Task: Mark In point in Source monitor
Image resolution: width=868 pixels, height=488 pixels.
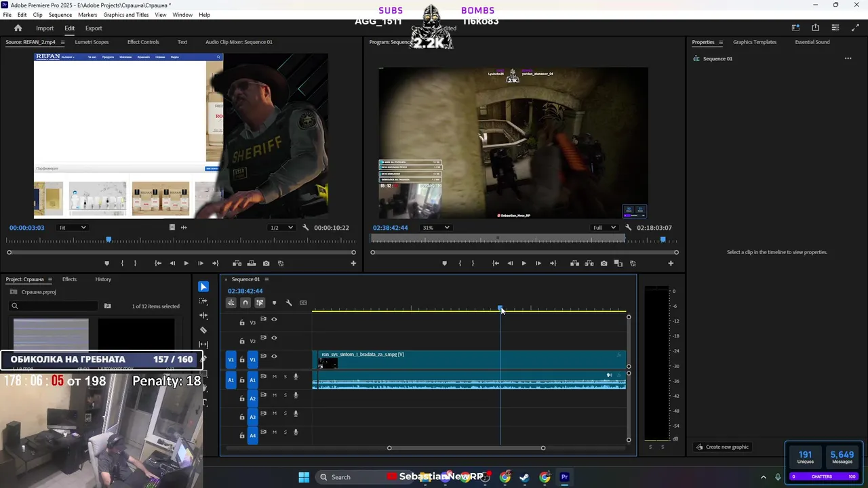Action: click(x=122, y=263)
